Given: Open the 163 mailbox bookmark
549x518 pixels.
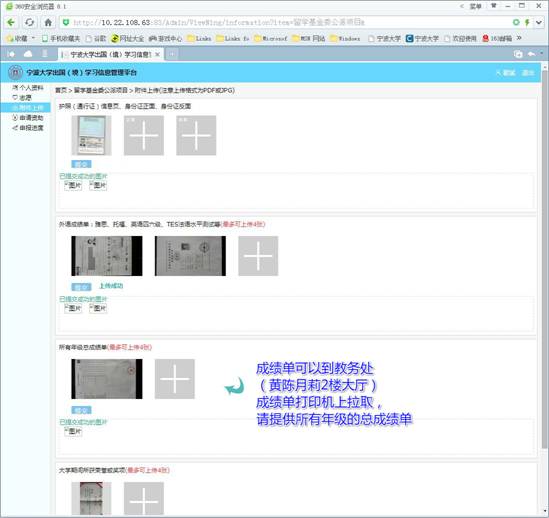Looking at the screenshot, I should click(497, 38).
